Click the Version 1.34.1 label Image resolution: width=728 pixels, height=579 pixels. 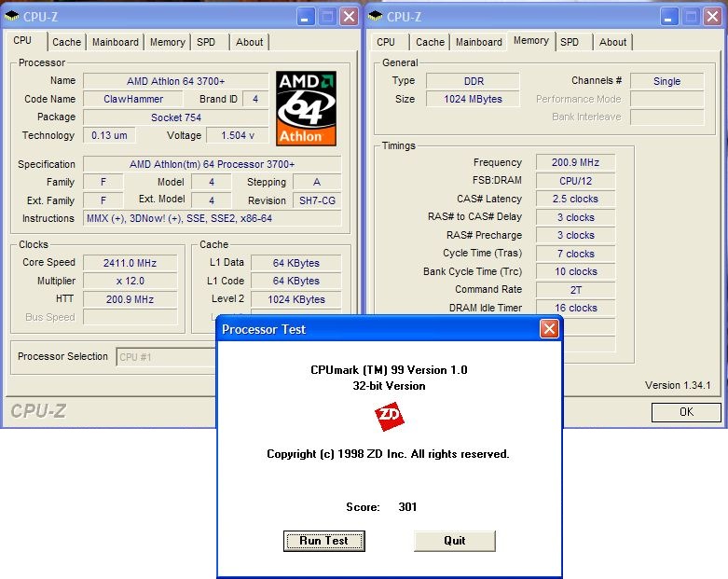pos(678,385)
